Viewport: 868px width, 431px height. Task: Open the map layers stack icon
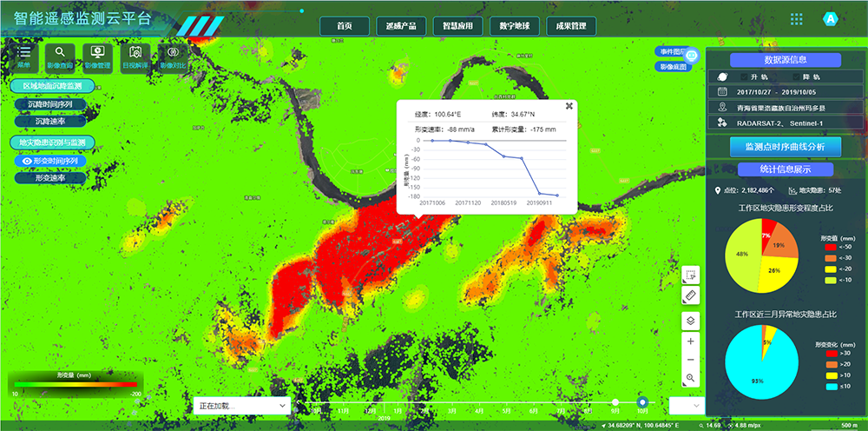690,321
